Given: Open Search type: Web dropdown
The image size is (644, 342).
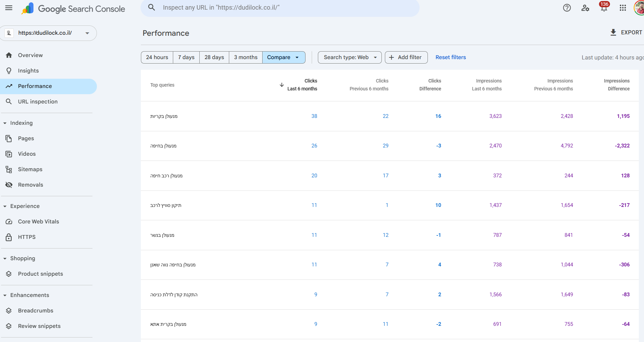Looking at the screenshot, I should 349,57.
